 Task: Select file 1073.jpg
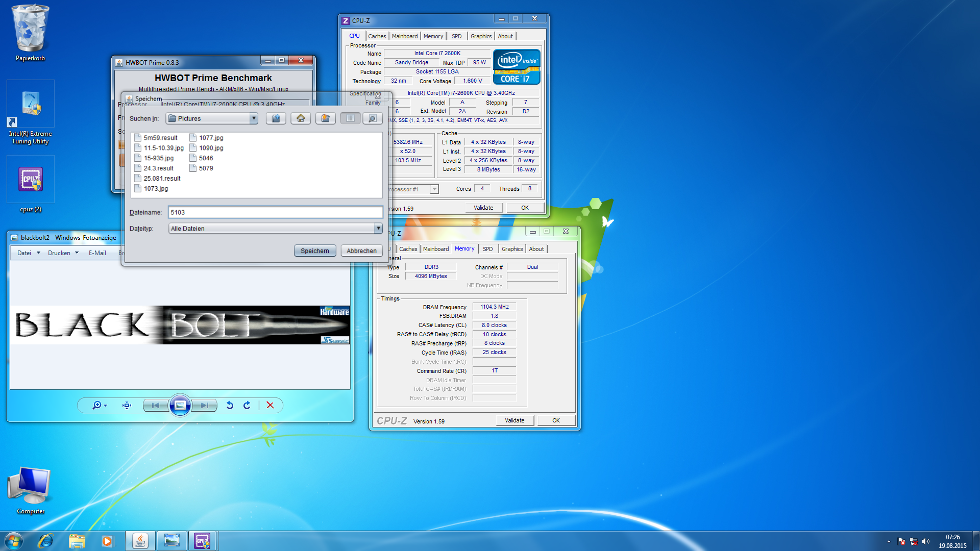pyautogui.click(x=151, y=189)
